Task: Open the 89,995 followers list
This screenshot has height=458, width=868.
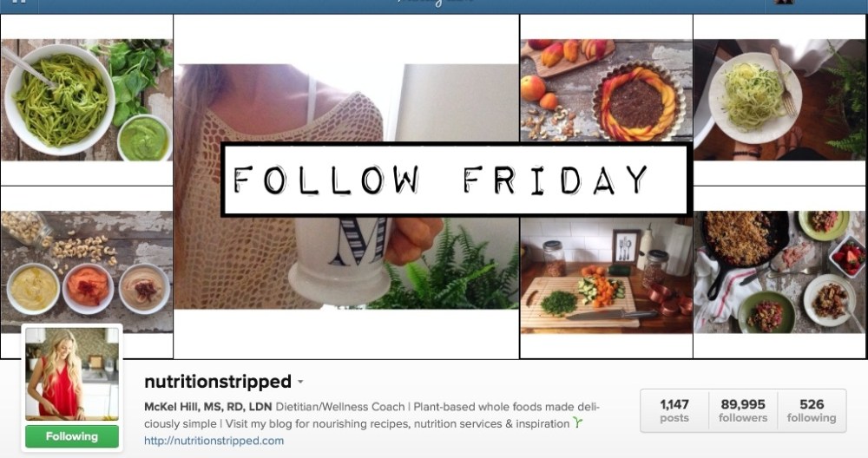Action: [743, 411]
